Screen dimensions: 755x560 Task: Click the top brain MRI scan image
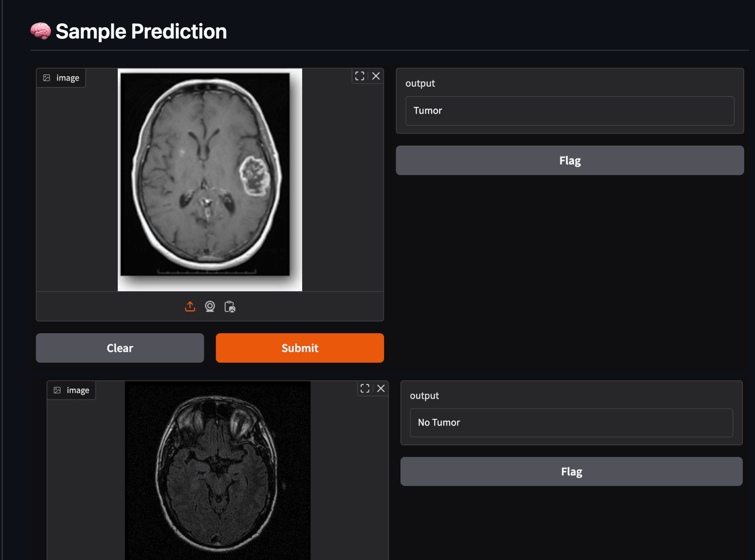point(210,180)
